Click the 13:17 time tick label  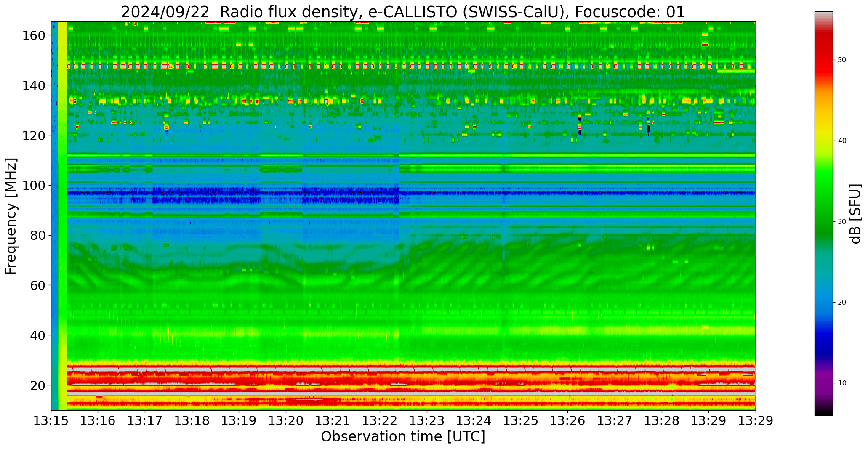(145, 421)
